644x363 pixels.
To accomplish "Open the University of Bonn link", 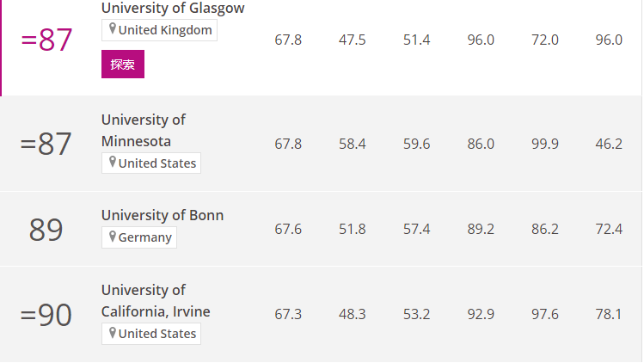I will [x=163, y=215].
